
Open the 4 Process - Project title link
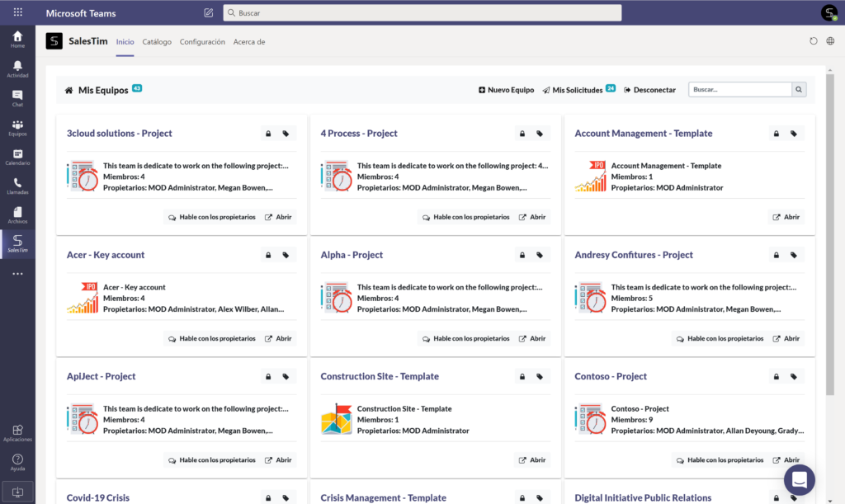coord(359,134)
